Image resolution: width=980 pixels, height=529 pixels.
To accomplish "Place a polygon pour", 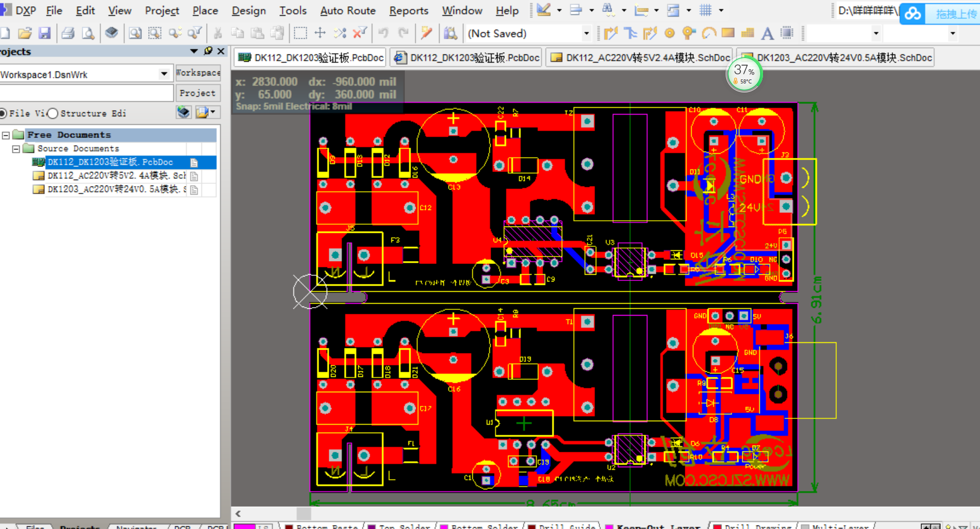I will [x=748, y=33].
